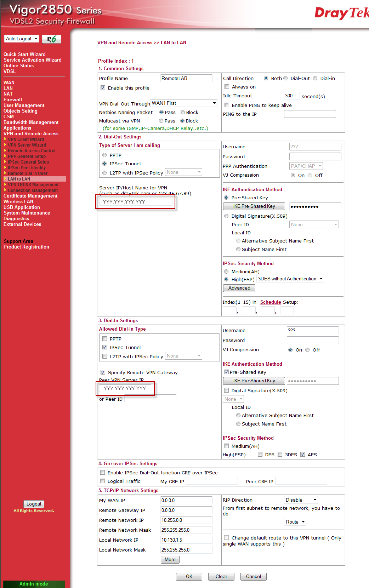This screenshot has height=588, width=369.
Task: Open the RIP Direction dropdown
Action: tap(301, 500)
